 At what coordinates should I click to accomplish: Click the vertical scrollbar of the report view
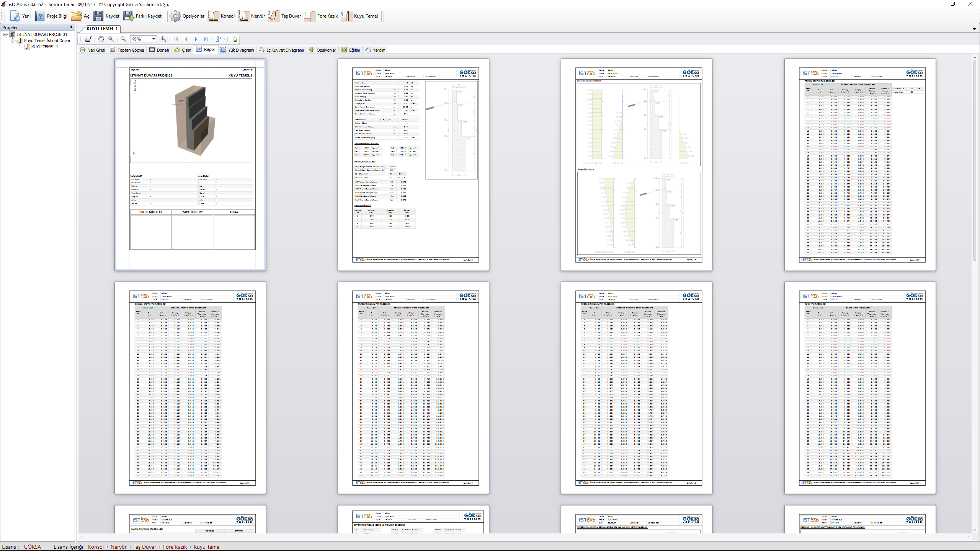click(974, 161)
